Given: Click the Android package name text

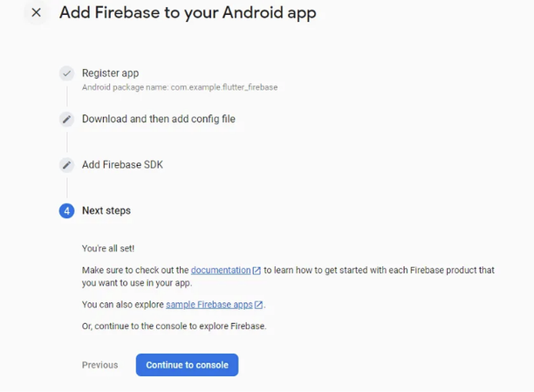Looking at the screenshot, I should pyautogui.click(x=180, y=87).
